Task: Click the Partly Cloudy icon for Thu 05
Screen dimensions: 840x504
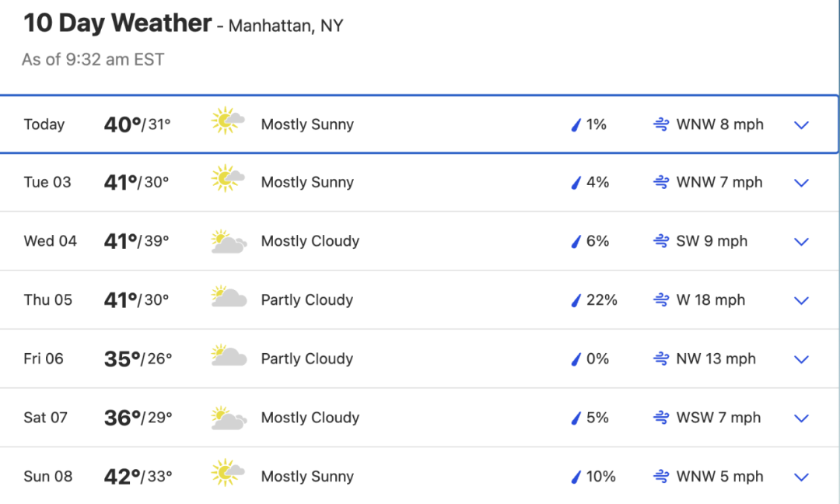Action: (x=229, y=296)
